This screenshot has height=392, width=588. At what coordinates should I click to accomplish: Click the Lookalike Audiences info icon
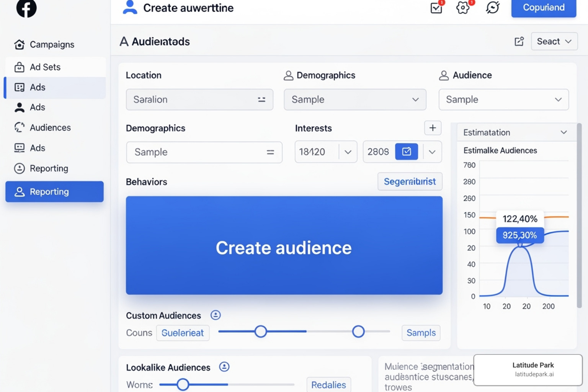click(224, 367)
